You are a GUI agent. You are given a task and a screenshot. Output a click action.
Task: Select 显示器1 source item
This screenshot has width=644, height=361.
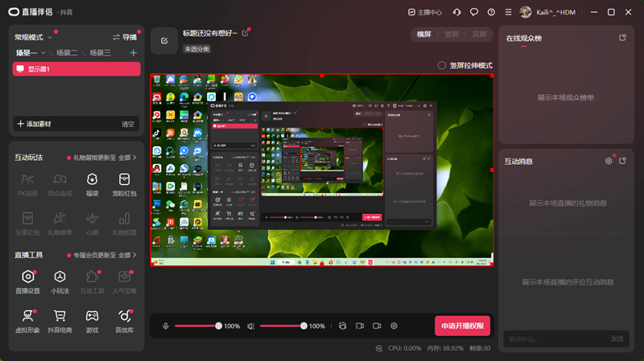(76, 69)
